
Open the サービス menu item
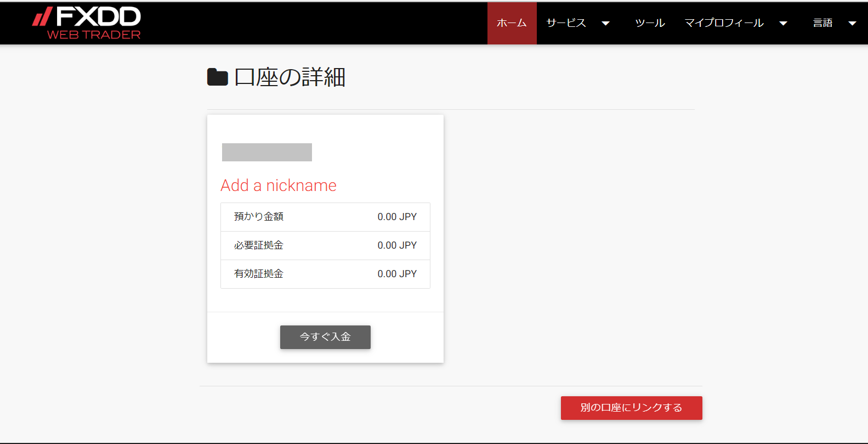566,23
